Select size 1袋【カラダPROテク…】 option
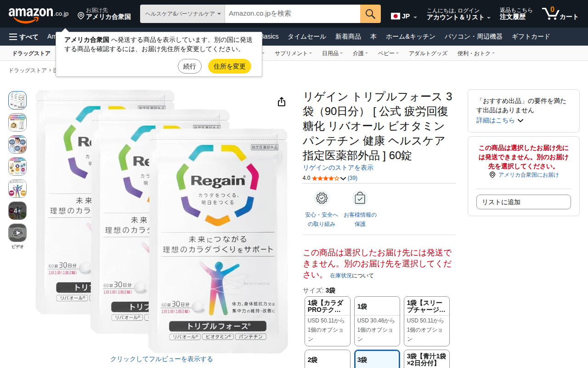Viewport: 588px width, 368px height. (328, 321)
